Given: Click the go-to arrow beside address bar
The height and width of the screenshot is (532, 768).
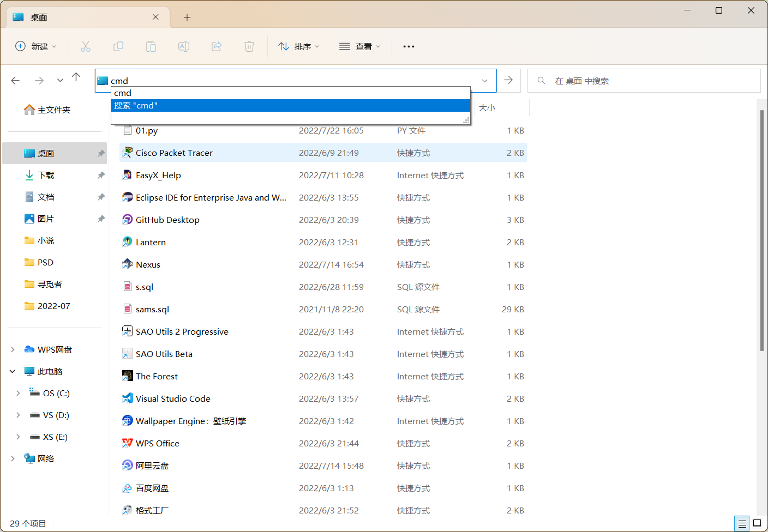Looking at the screenshot, I should point(508,80).
